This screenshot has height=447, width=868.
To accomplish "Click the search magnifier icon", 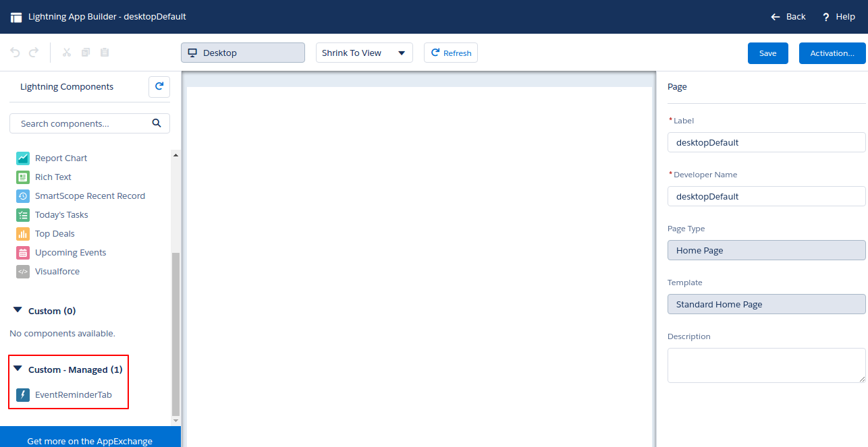I will 157,123.
